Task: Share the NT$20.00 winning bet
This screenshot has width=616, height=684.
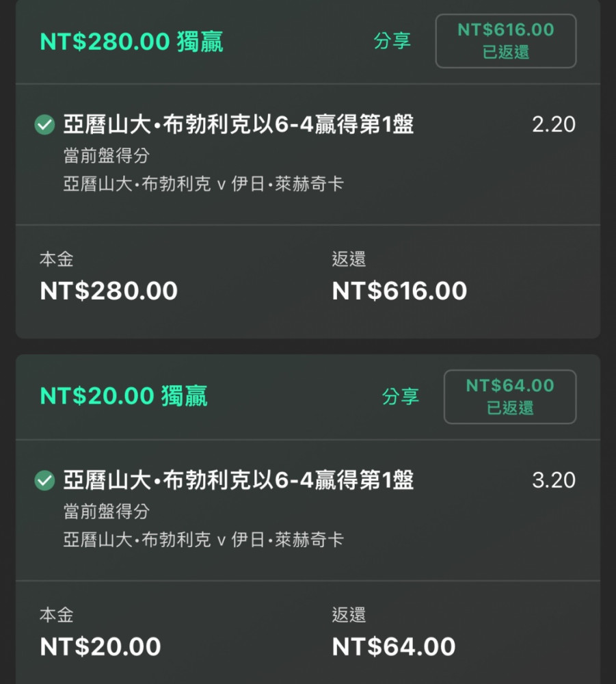Action: click(400, 397)
